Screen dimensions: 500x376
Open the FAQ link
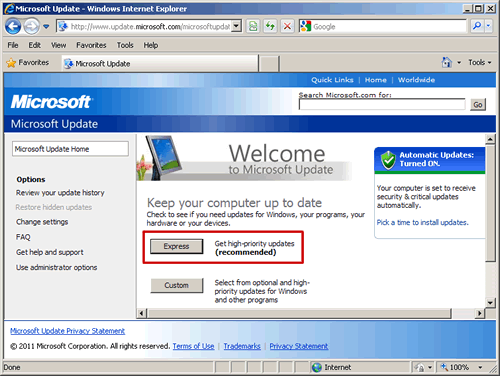[x=23, y=237]
